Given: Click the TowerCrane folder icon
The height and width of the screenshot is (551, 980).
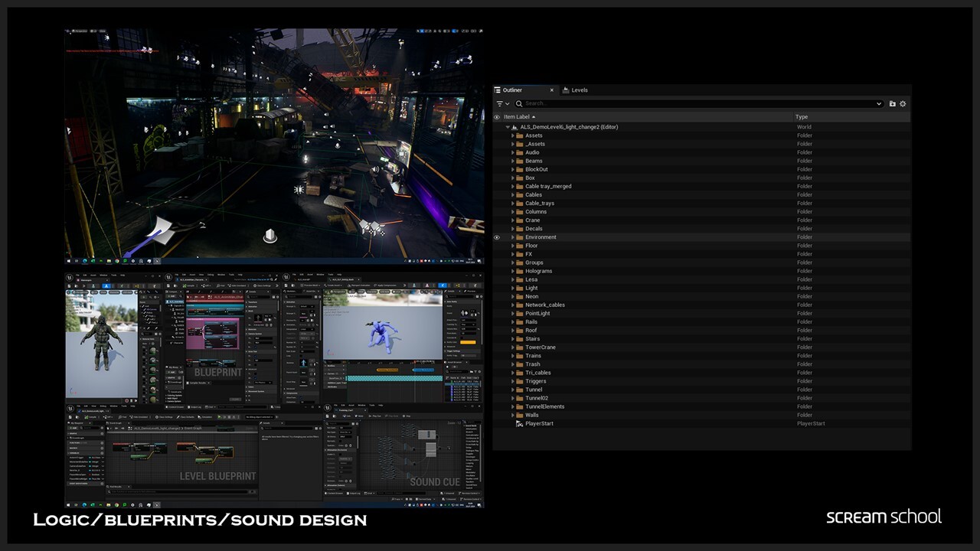Looking at the screenshot, I should coord(519,347).
